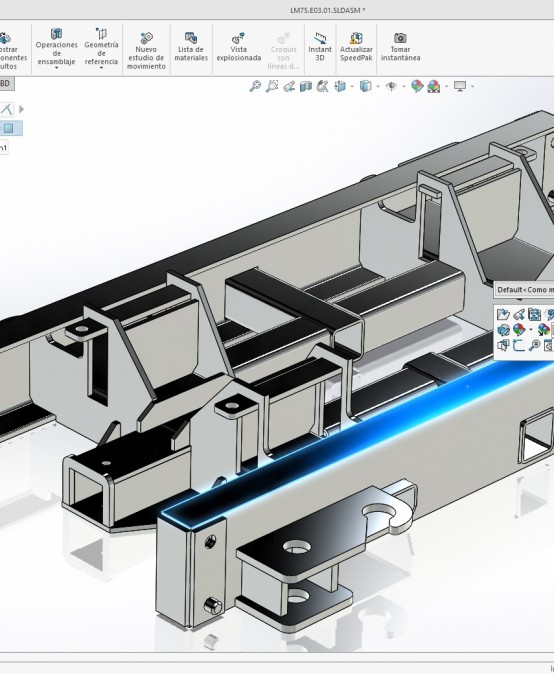Click Edit Appearance color ball in view toolbar
Image resolution: width=554 pixels, height=674 pixels.
(416, 86)
